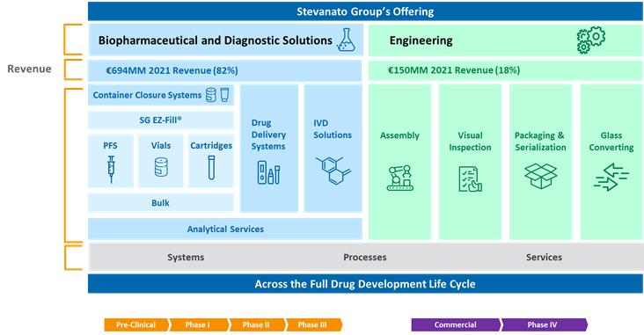The image size is (644, 335).
Task: Click the vial icon beside Container Closure Systems
Action: pyautogui.click(x=210, y=95)
